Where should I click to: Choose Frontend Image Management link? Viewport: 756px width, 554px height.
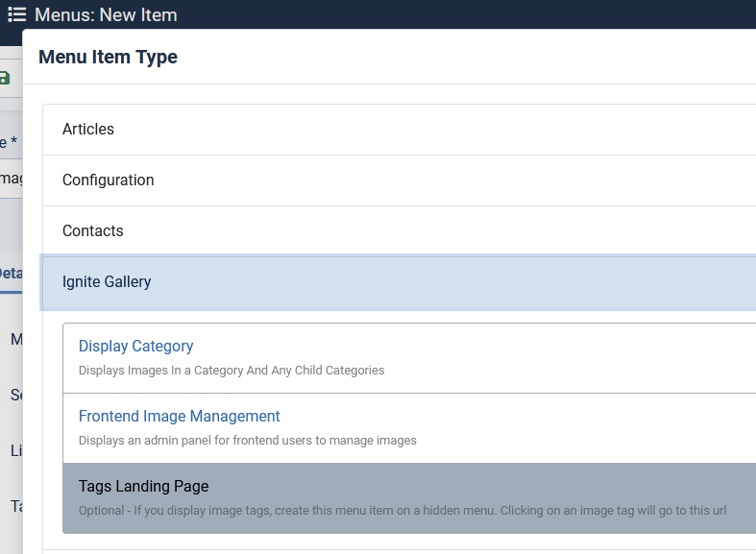click(x=179, y=417)
